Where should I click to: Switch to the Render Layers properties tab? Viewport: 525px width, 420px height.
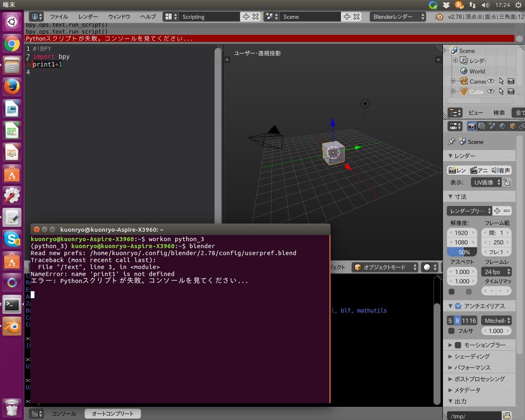[x=482, y=126]
